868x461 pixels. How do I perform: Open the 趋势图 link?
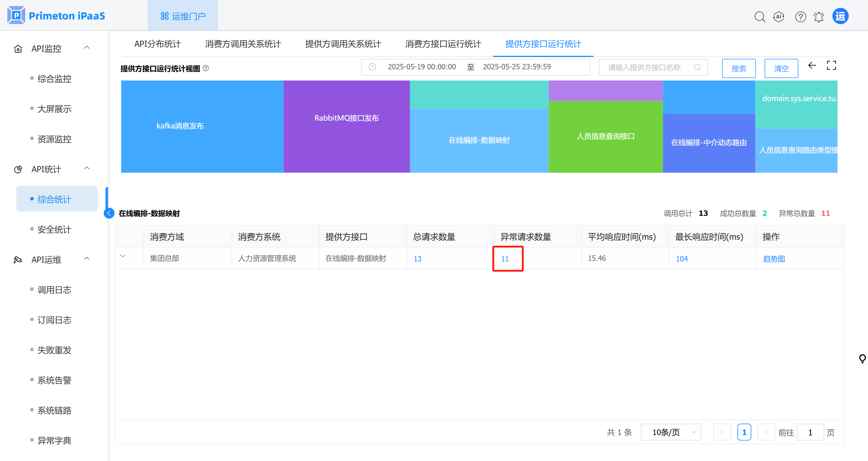click(774, 258)
